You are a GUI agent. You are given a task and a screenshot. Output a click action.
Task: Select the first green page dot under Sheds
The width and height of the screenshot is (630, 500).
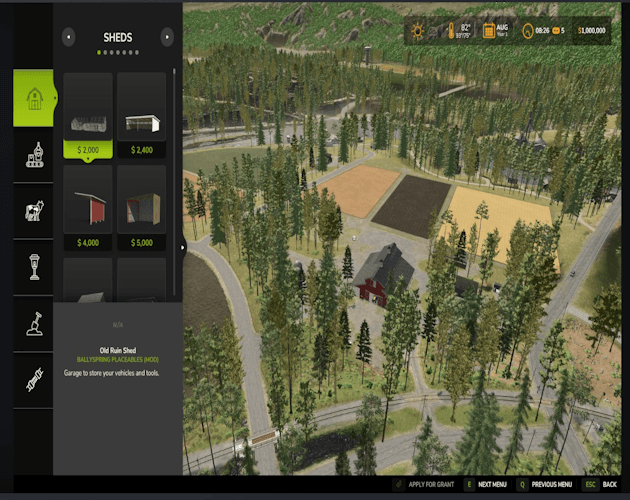click(99, 53)
